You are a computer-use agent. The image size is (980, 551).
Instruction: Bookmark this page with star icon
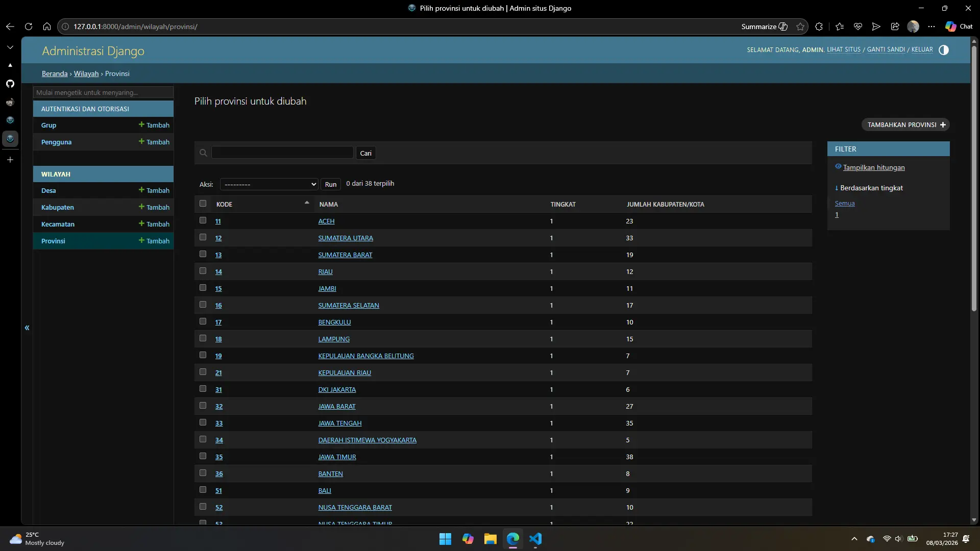pos(800,27)
